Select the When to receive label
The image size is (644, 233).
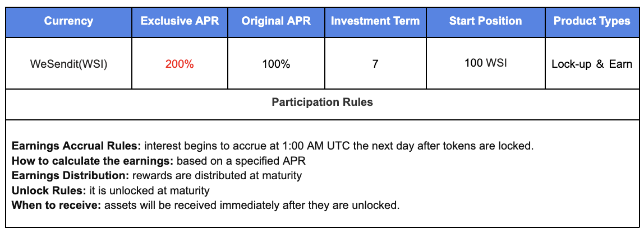click(56, 205)
